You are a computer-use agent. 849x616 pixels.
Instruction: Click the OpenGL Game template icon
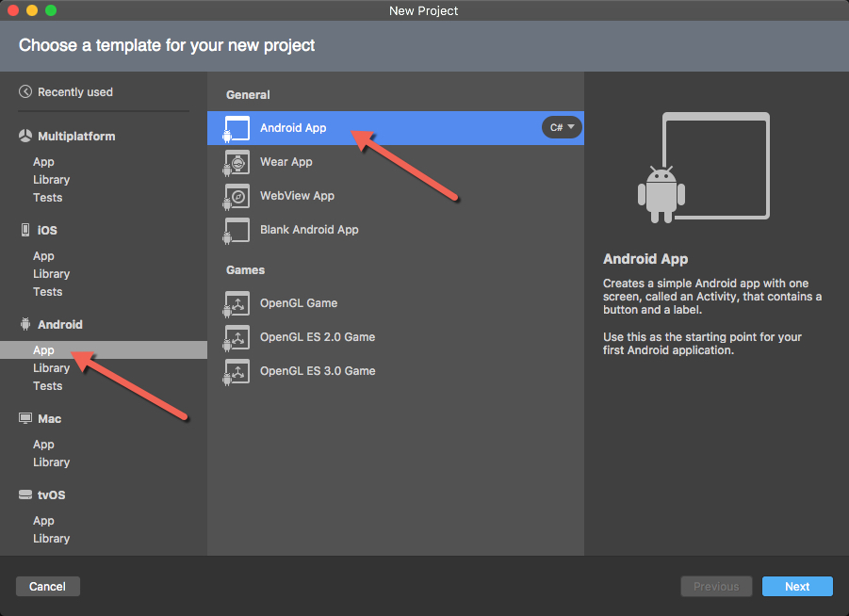(x=237, y=303)
